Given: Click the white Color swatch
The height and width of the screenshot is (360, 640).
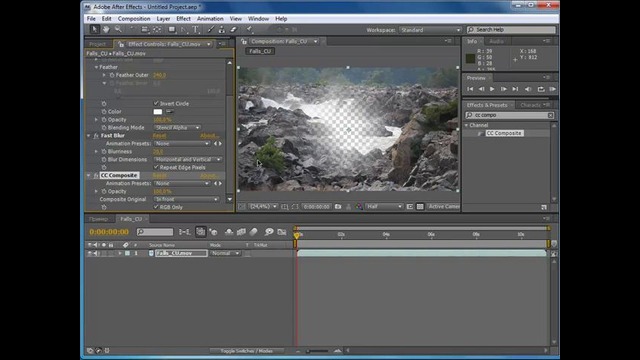Looking at the screenshot, I should (158, 111).
